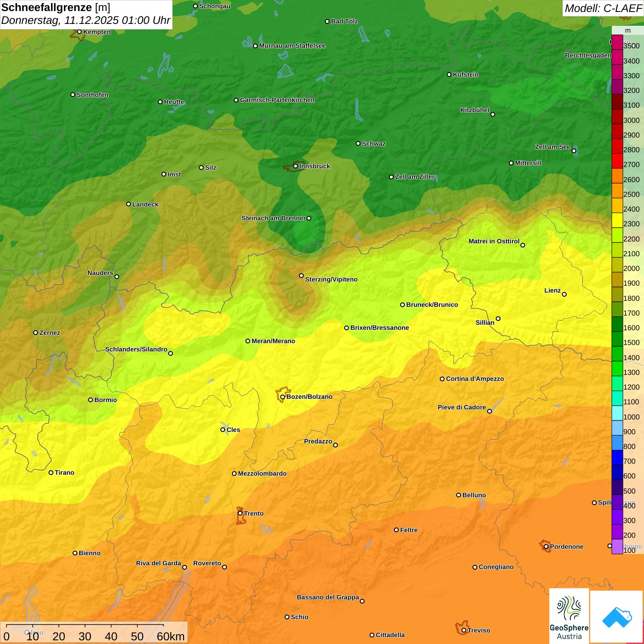
Task: Click the Steinach am Brenner label
Action: click(x=274, y=218)
